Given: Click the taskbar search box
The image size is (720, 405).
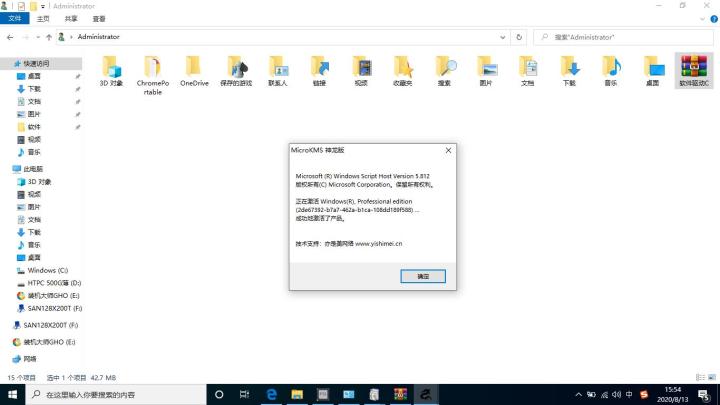Looking at the screenshot, I should point(116,394).
